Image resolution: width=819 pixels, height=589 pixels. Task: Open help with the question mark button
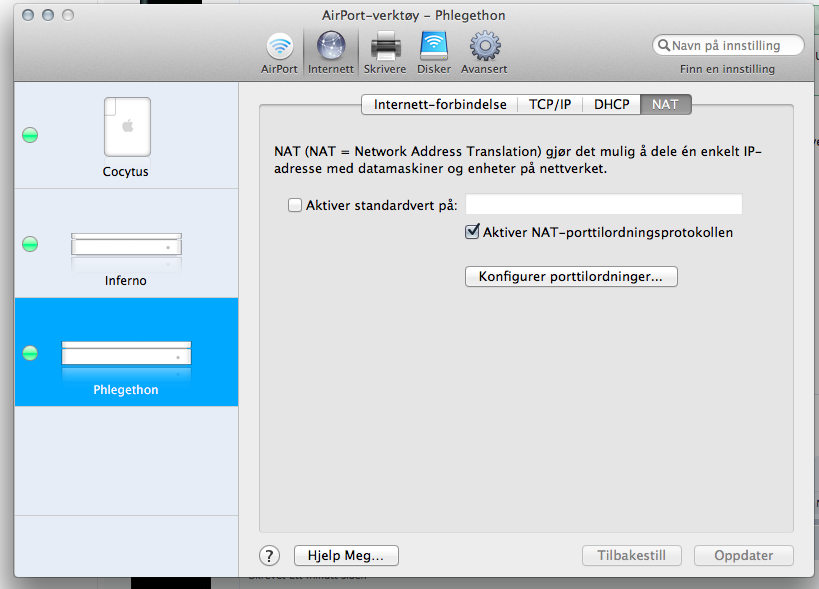coord(270,556)
